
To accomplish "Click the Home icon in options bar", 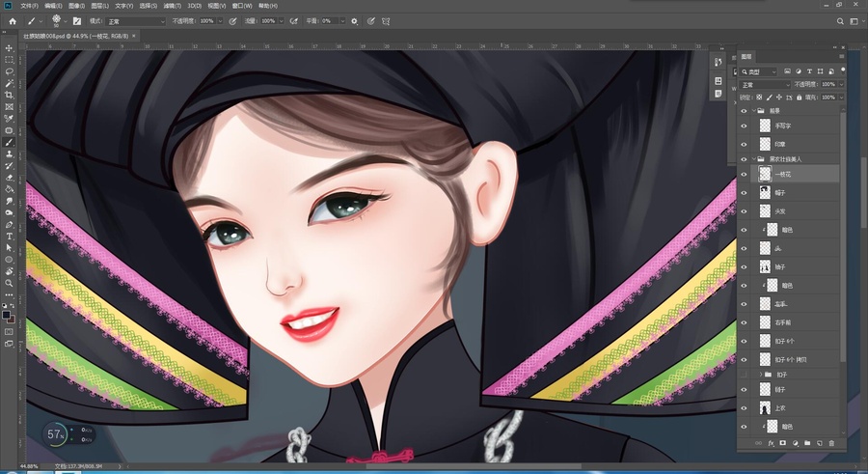I will 13,21.
